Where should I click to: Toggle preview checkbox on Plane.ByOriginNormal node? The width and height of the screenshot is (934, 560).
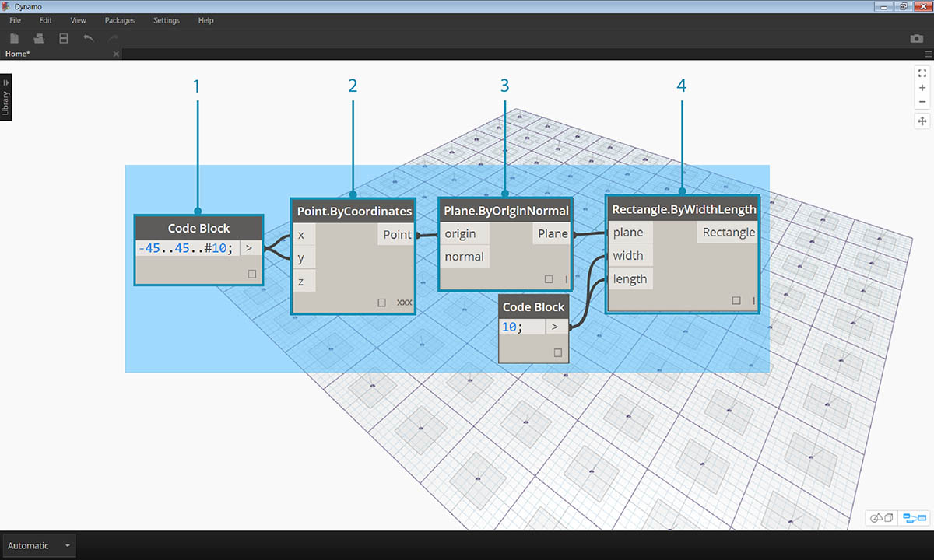click(x=549, y=278)
